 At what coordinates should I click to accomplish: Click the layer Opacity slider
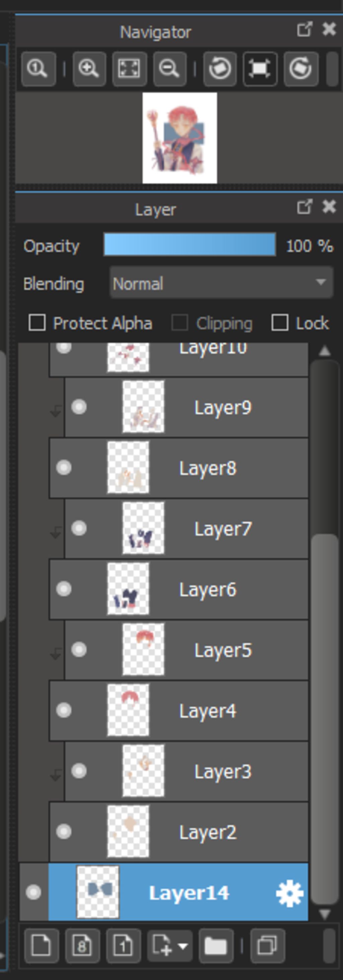(x=190, y=245)
